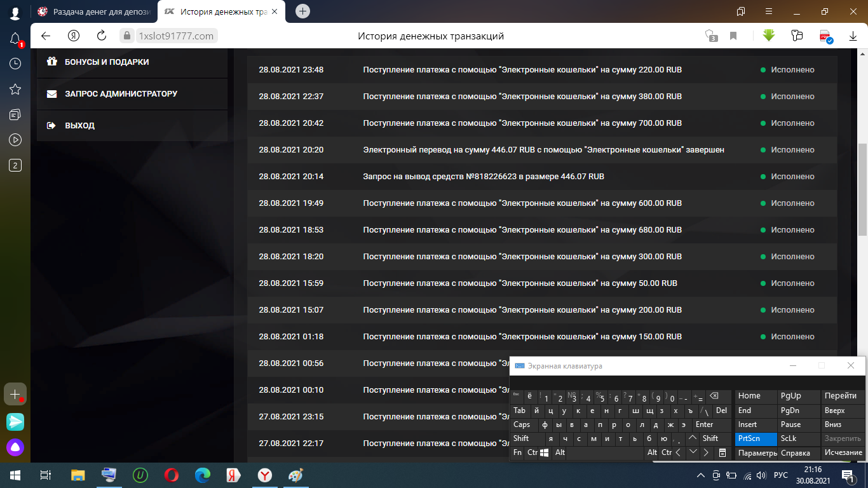Click the plus add-site button in sidebar
The width and height of the screenshot is (868, 488).
pos(15,394)
